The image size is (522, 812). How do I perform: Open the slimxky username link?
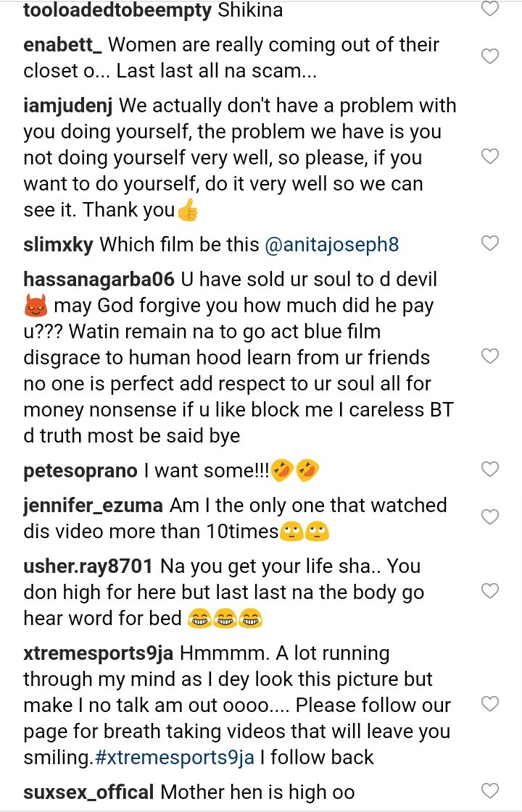(x=58, y=245)
